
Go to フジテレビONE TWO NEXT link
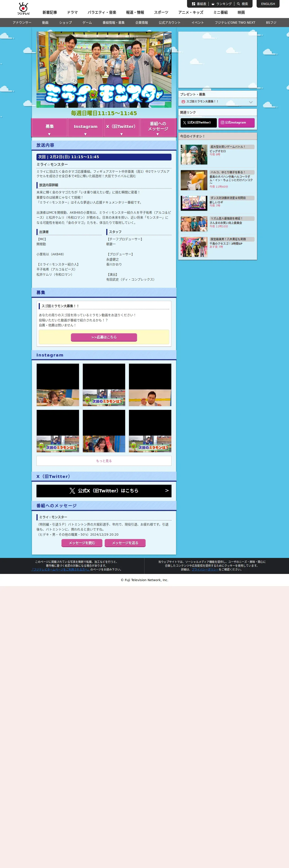(235, 23)
